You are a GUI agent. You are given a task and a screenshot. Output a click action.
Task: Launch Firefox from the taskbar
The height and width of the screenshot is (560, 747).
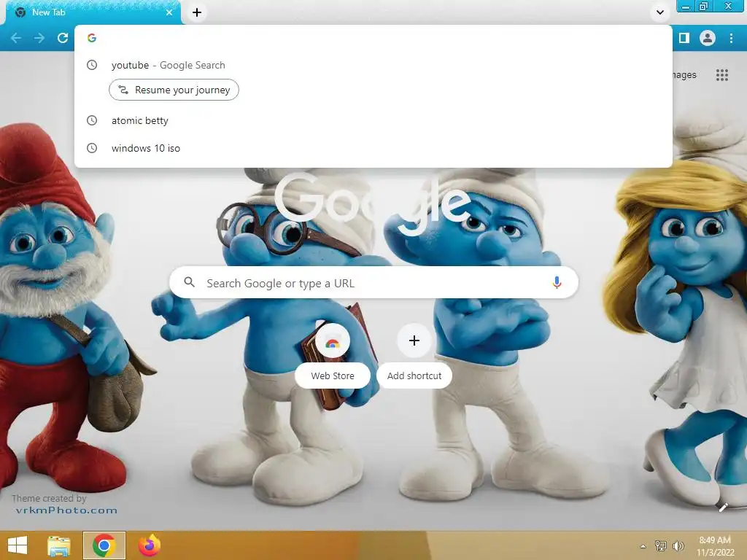[x=150, y=545]
